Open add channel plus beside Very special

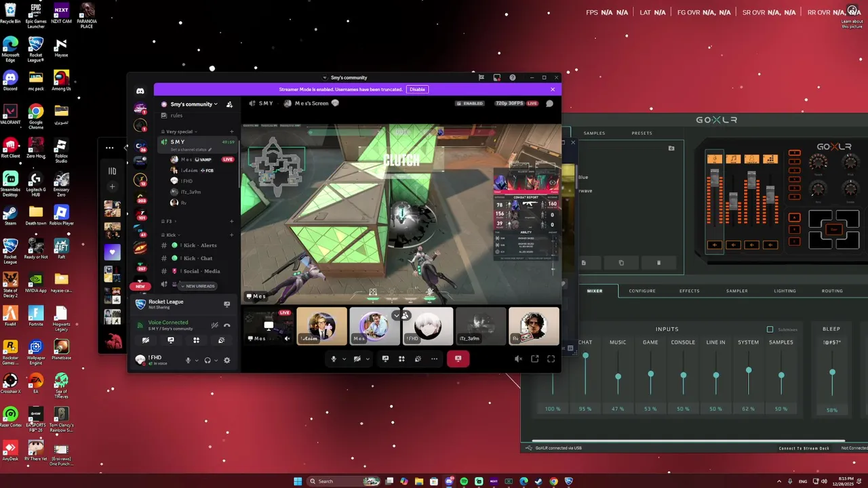pyautogui.click(x=231, y=131)
